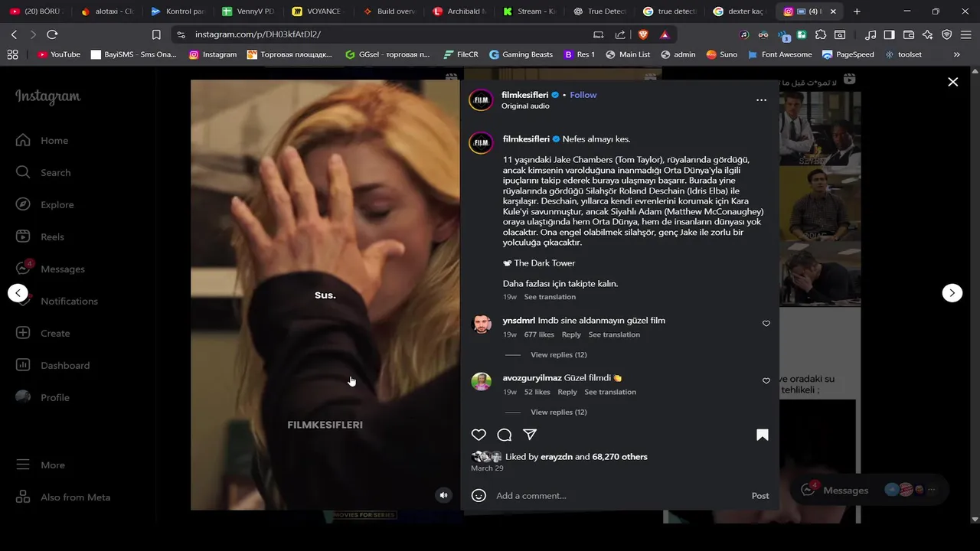Toggle video audio mute button
Image resolution: width=980 pixels, height=551 pixels.
(443, 495)
